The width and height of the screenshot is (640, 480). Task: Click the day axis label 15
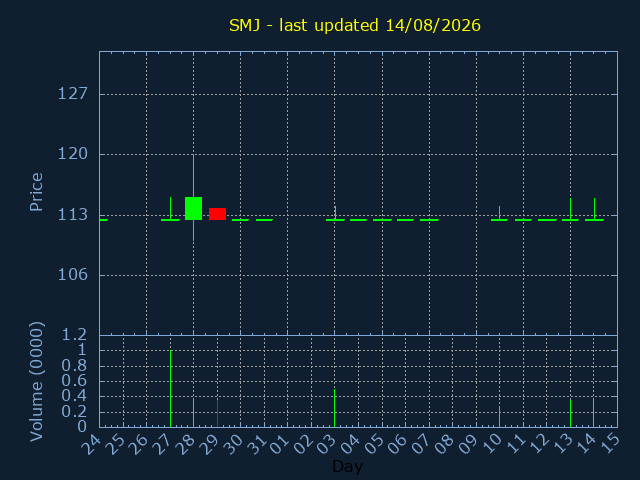pos(610,443)
